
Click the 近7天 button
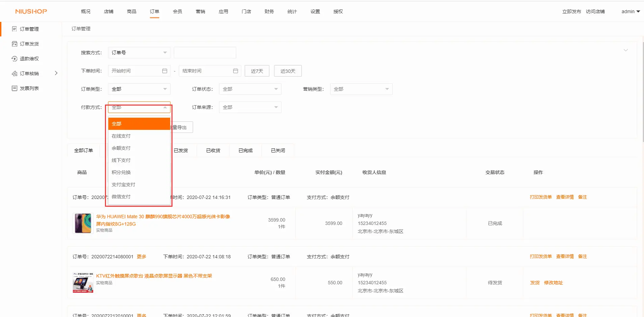(x=257, y=71)
